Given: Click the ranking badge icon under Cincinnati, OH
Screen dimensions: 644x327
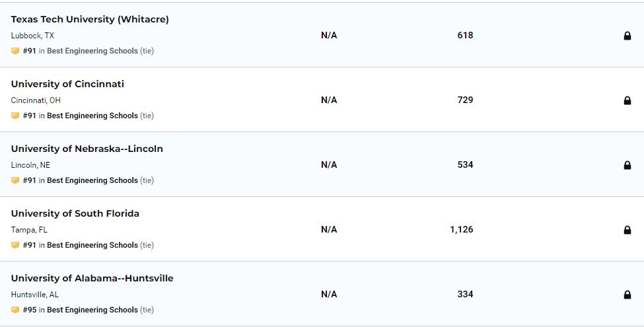Looking at the screenshot, I should tap(15, 116).
